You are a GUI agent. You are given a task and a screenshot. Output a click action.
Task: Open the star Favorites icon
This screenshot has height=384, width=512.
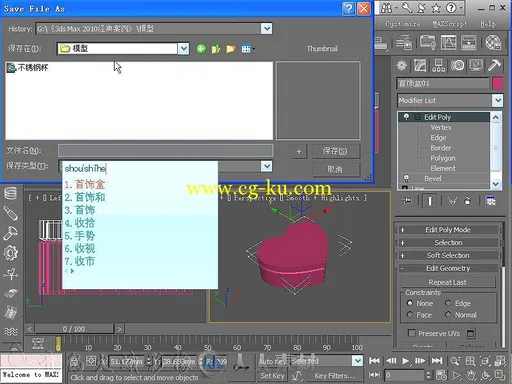coord(436,8)
